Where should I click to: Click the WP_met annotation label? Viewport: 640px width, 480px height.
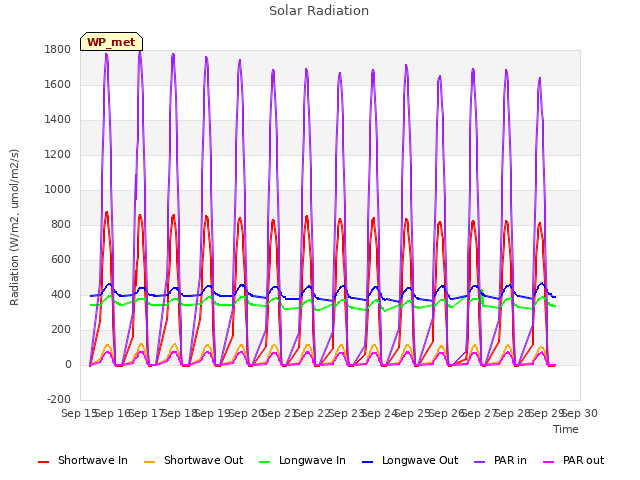coord(111,42)
